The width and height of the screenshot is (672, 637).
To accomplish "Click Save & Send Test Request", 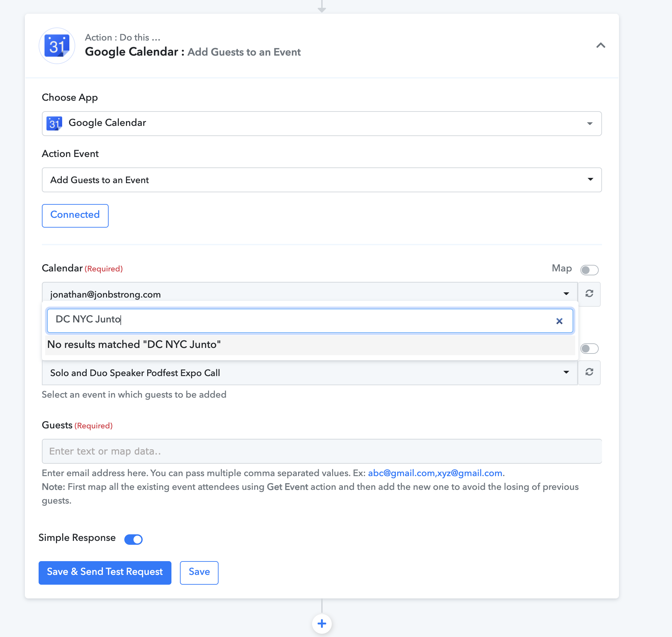I will [x=105, y=573].
